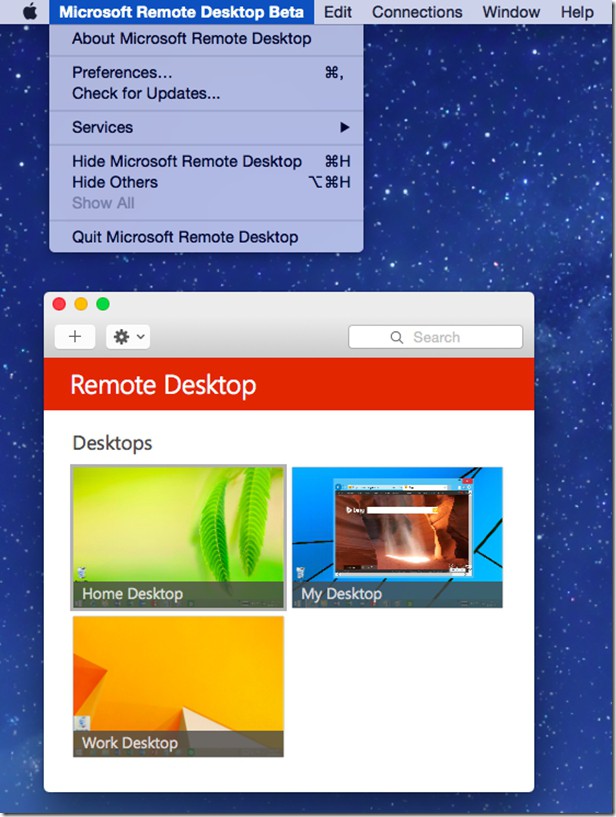Image resolution: width=616 pixels, height=817 pixels.
Task: Open the gear settings dropdown
Action: [128, 337]
